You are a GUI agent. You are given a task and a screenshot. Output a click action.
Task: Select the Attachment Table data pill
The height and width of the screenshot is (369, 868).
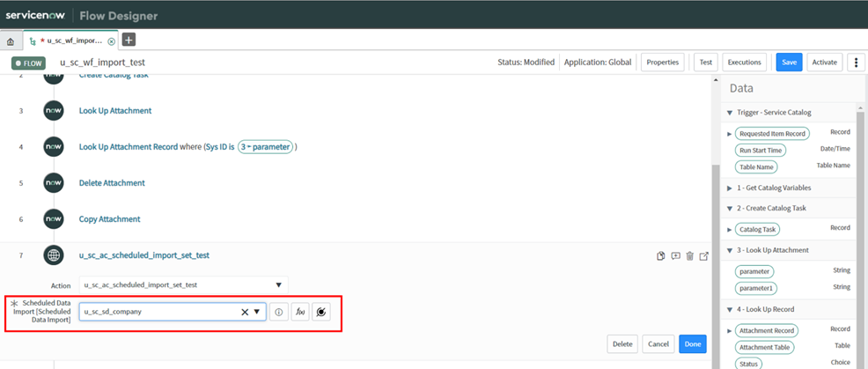tap(764, 347)
